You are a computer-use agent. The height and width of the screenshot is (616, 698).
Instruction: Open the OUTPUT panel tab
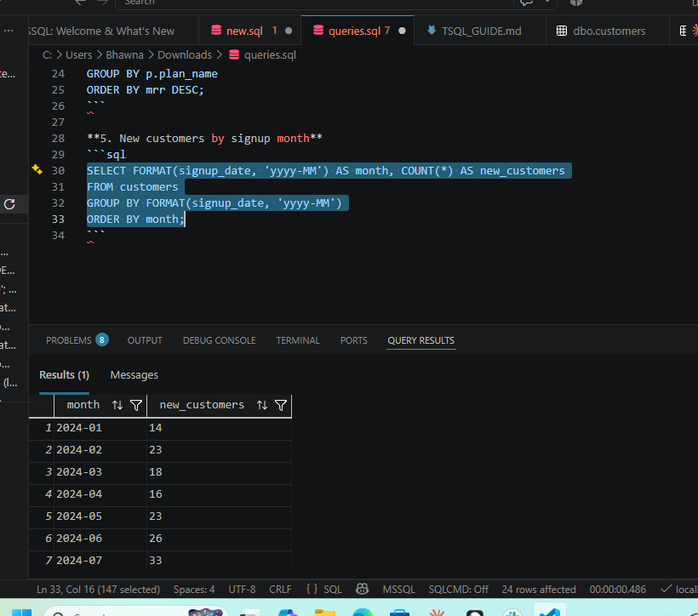[x=145, y=340]
